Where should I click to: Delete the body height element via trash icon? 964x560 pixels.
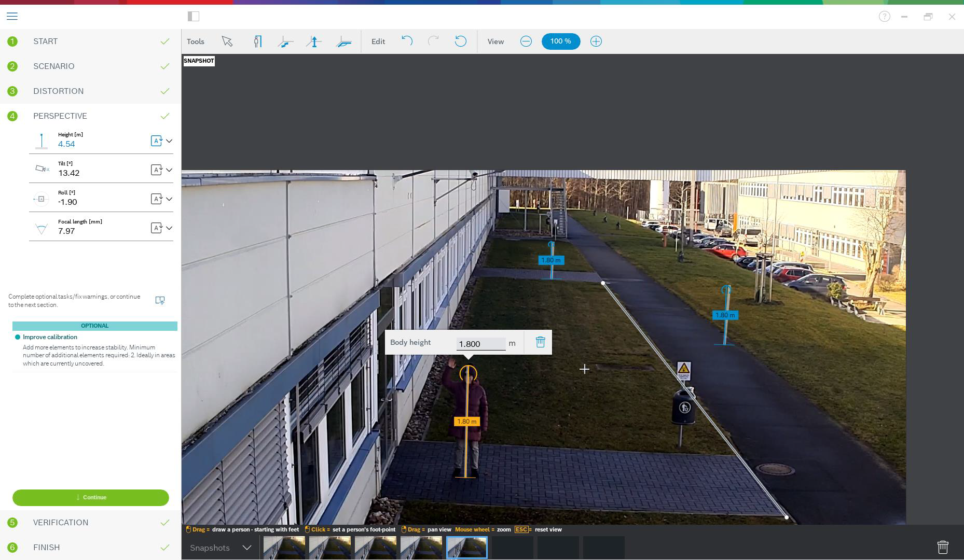540,342
